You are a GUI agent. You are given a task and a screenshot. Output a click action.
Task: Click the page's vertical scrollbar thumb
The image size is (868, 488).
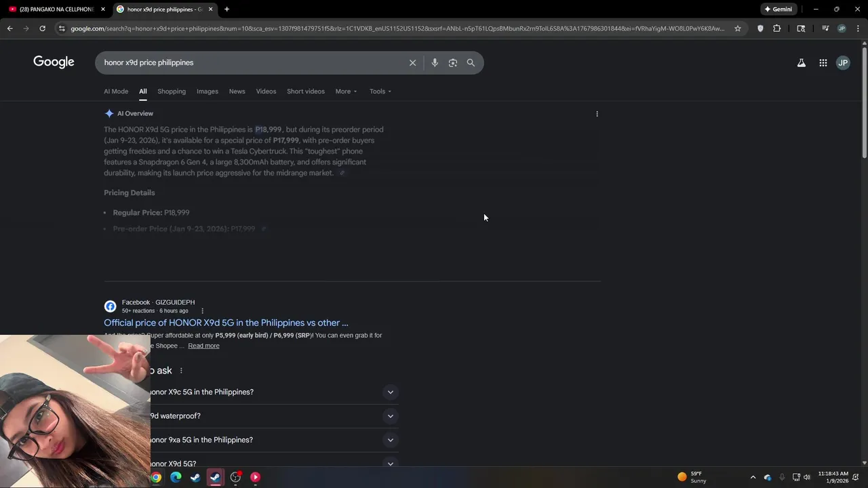(864, 102)
